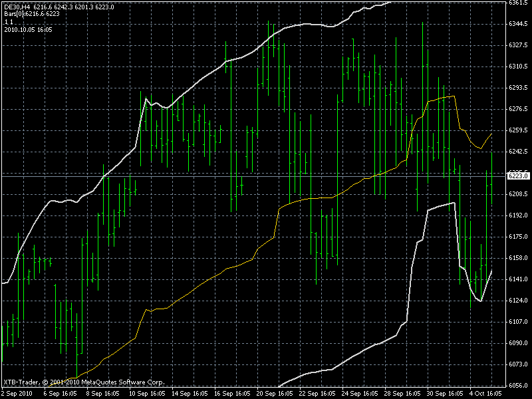The height and width of the screenshot is (399, 532).
Task: Click the 4 Oct 16:05 time label
Action: [487, 394]
